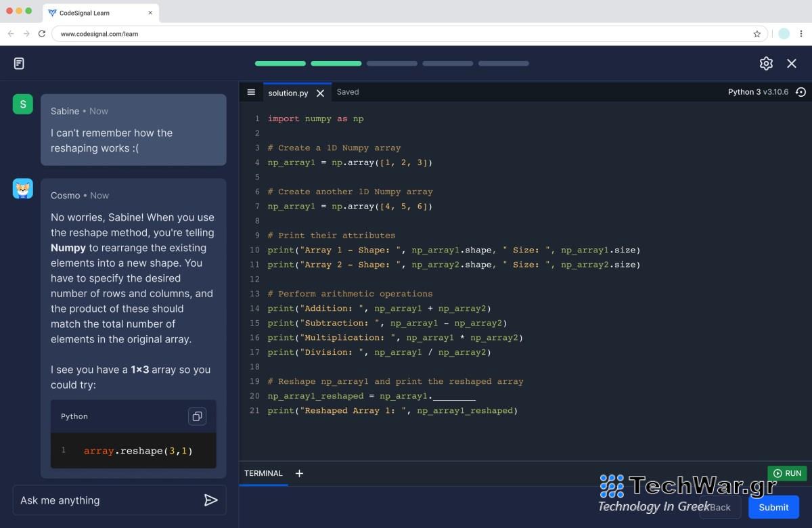This screenshot has width=812, height=528.
Task: Reload the browser page
Action: pos(42,34)
